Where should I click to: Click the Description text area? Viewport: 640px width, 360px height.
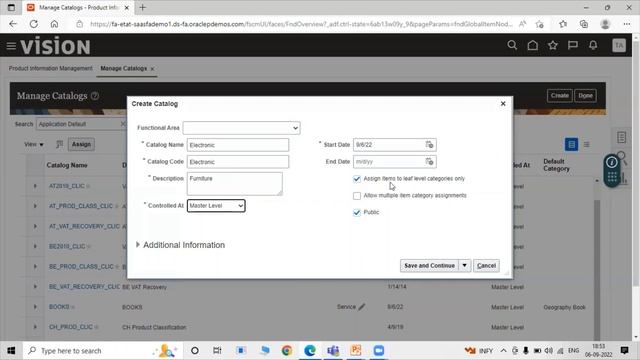pyautogui.click(x=234, y=184)
